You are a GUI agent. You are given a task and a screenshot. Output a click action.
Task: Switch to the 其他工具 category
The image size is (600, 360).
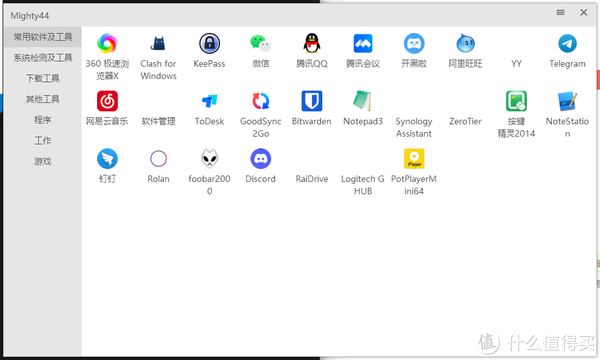click(43, 99)
